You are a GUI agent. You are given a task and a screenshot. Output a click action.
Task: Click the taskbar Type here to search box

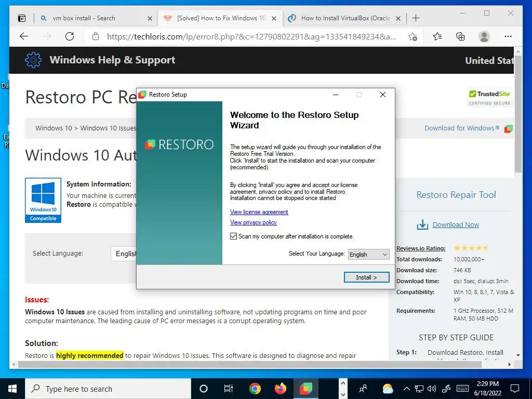108,389
